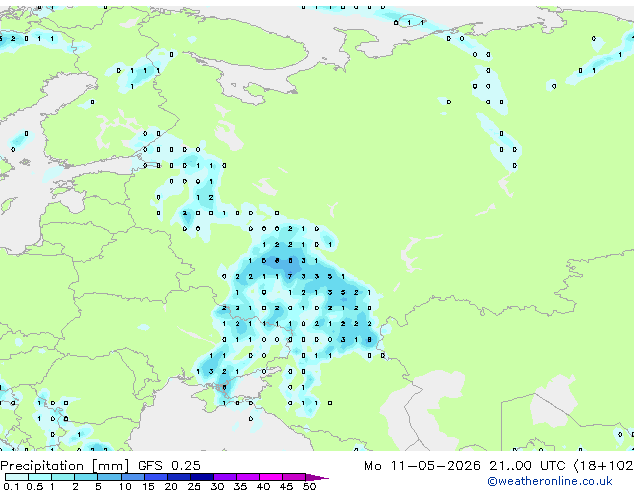Click the 35–40 mm legend swatch

[x=248, y=477]
